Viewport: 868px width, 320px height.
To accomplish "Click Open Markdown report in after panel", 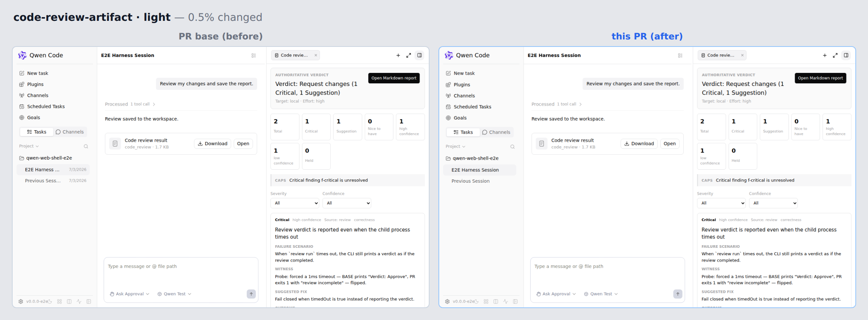I will (820, 78).
